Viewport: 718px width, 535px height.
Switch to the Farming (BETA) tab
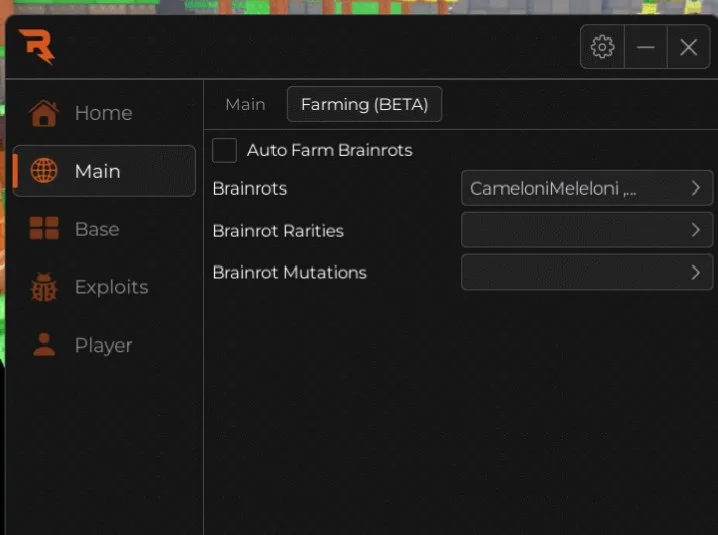coord(364,104)
